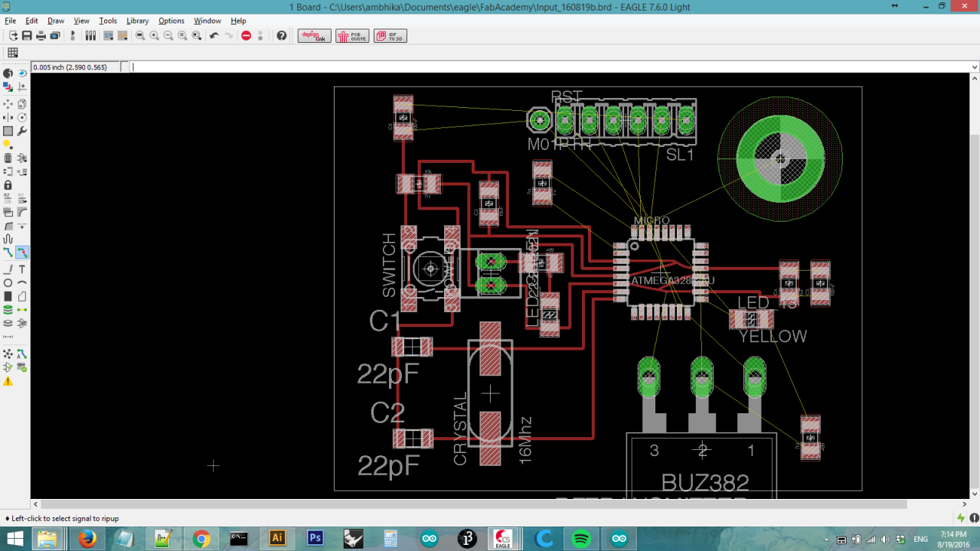Open Firefox from the taskbar
The image size is (980, 551).
tap(87, 539)
